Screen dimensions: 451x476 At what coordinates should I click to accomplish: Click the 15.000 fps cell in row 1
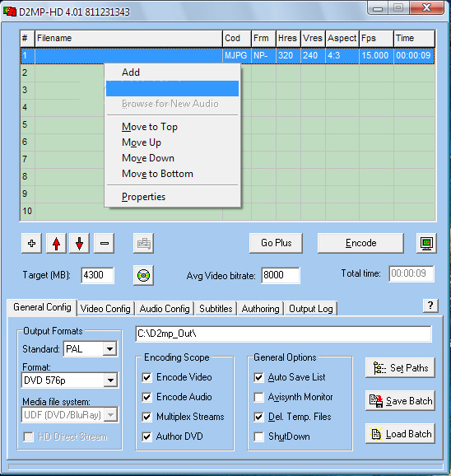point(376,55)
